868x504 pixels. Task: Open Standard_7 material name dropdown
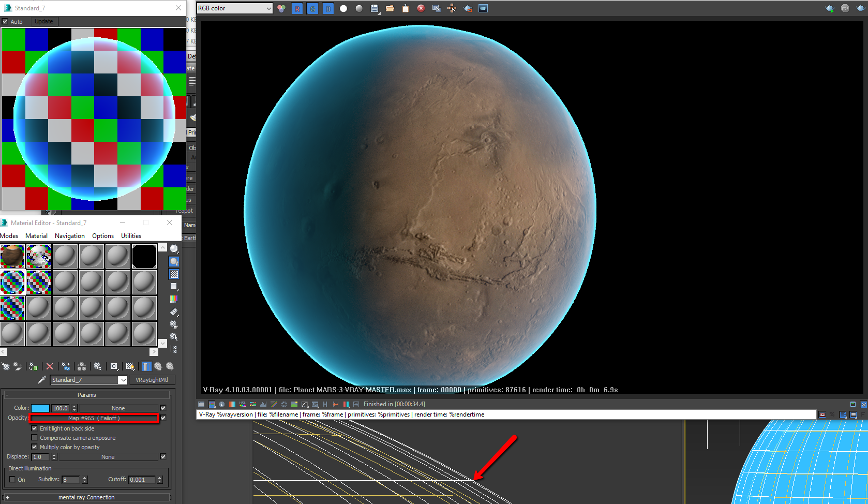pyautogui.click(x=123, y=380)
